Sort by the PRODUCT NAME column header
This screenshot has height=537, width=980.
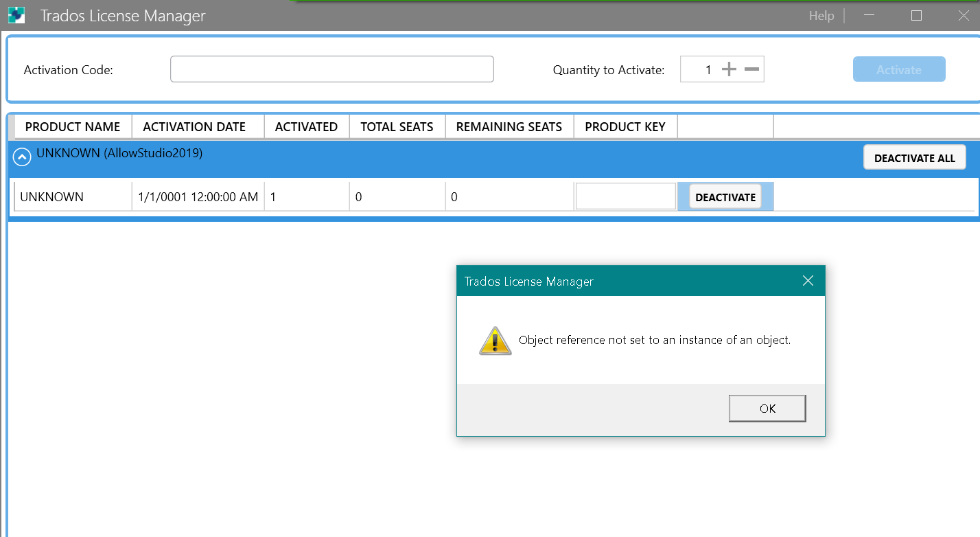tap(73, 127)
